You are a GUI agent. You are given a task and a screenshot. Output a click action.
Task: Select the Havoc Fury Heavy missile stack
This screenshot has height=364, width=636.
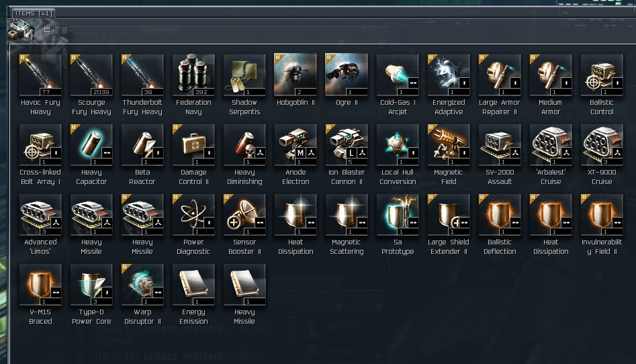[40, 75]
